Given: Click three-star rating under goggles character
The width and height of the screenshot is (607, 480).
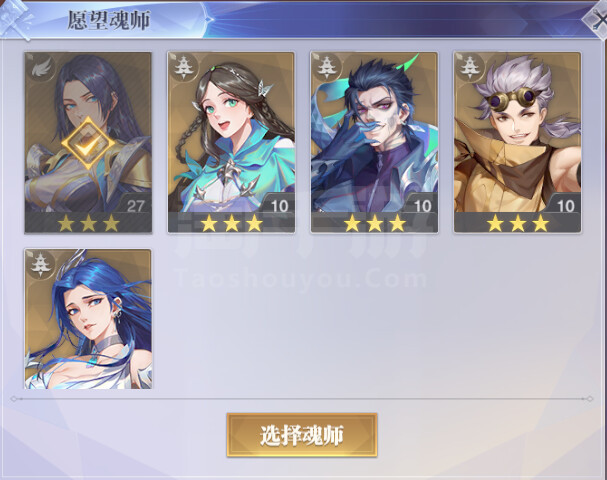Looking at the screenshot, I should click(x=518, y=223).
